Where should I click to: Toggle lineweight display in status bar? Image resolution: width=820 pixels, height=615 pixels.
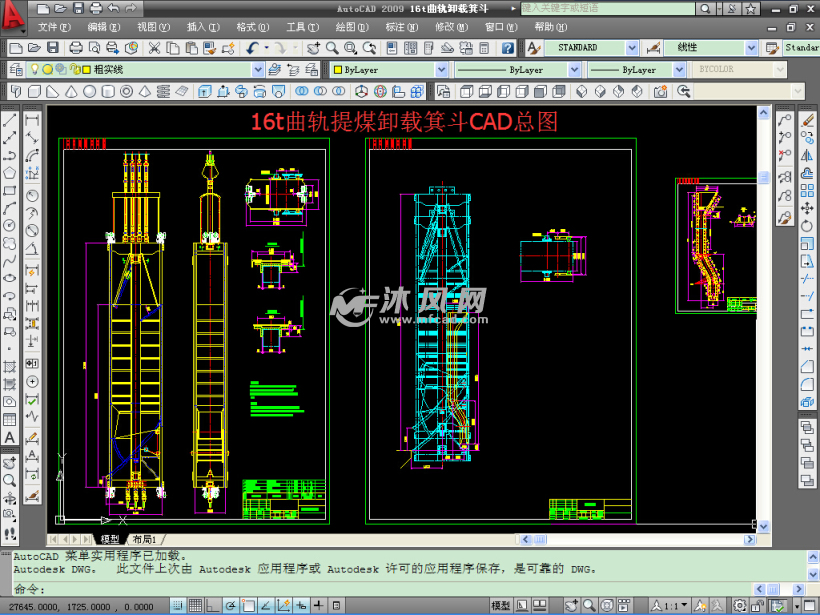point(319,606)
